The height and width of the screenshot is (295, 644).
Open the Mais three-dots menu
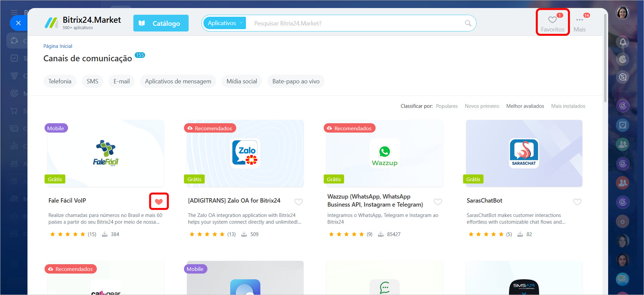579,20
